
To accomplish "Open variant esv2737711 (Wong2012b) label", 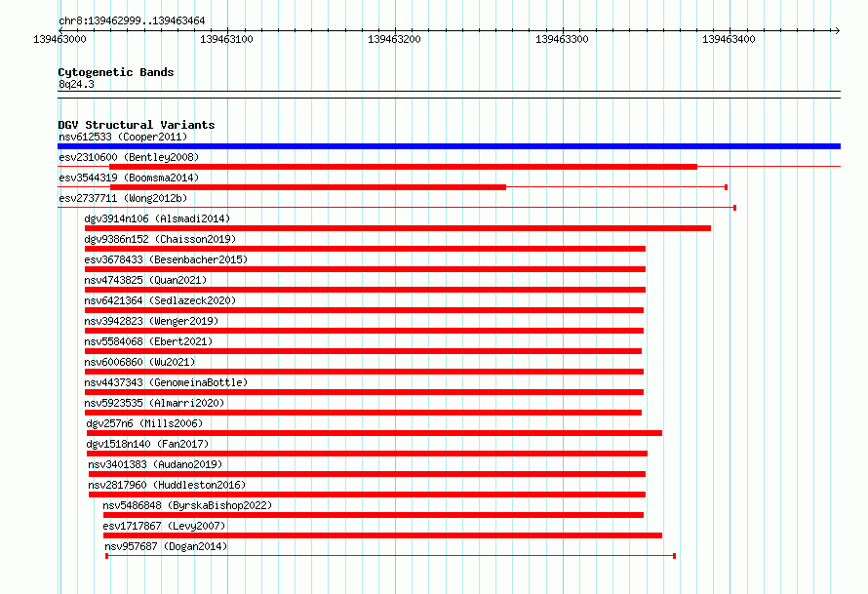I will [123, 198].
